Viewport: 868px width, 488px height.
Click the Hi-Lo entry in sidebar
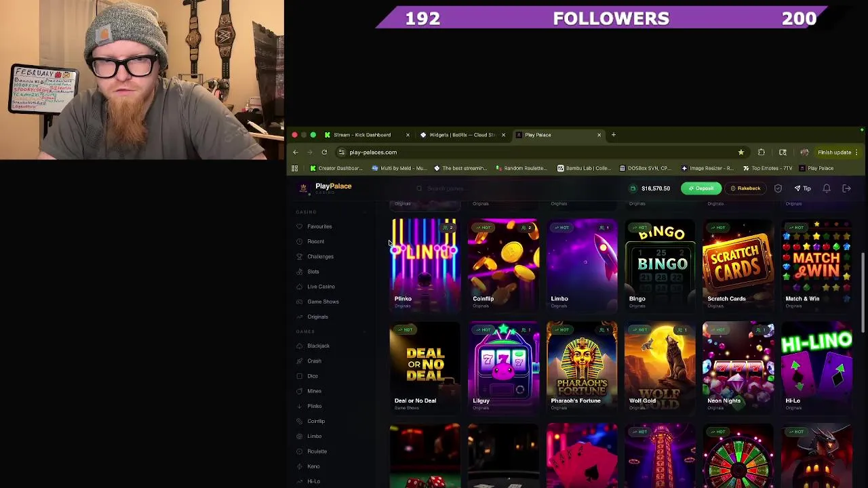[x=314, y=481]
